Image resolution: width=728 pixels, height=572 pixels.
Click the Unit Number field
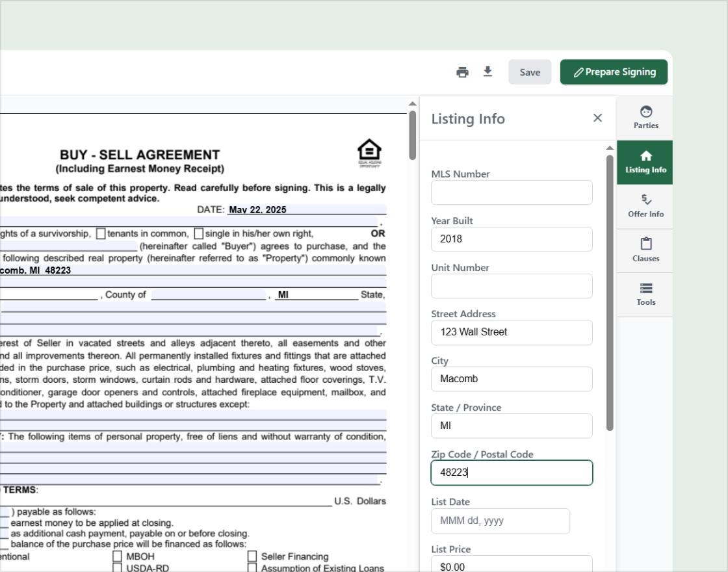[x=512, y=286]
